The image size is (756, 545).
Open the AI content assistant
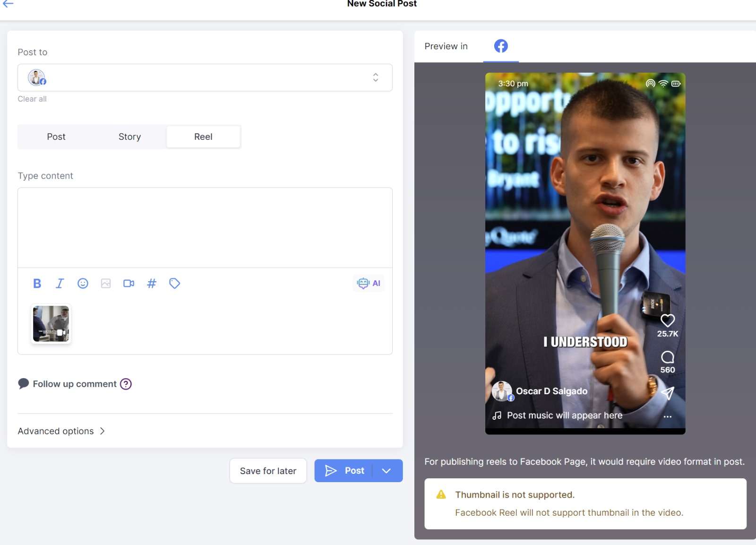coord(369,284)
